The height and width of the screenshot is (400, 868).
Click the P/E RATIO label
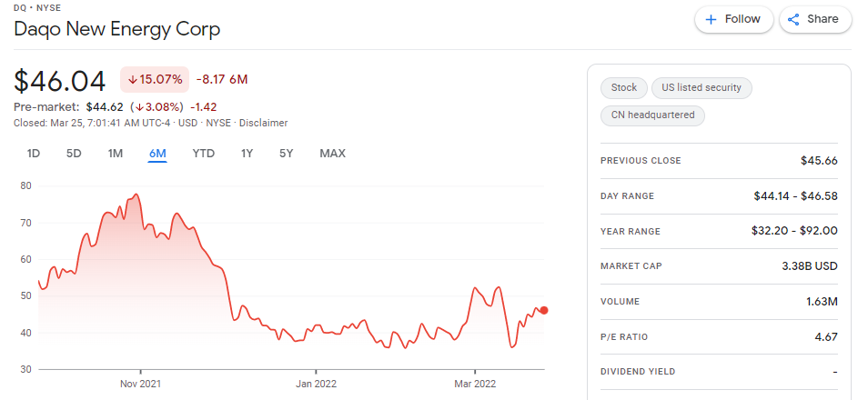pyautogui.click(x=624, y=337)
